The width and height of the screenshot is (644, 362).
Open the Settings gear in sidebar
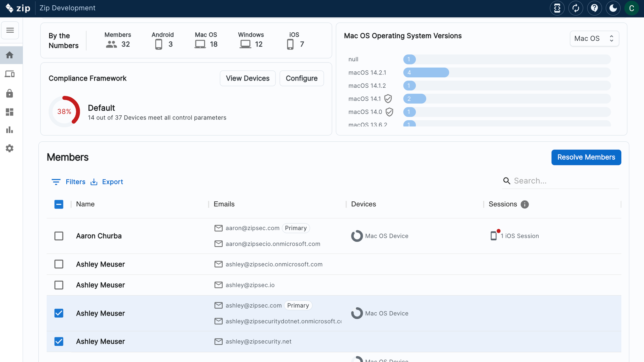click(10, 148)
